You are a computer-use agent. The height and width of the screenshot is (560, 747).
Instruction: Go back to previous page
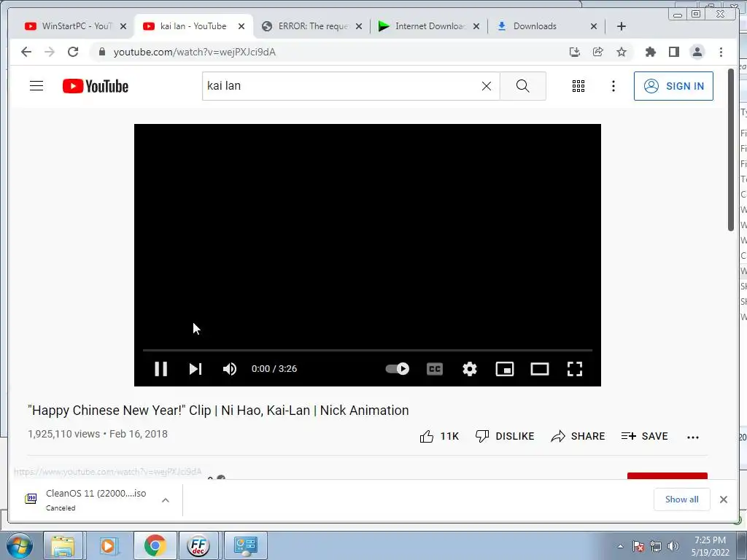(26, 52)
